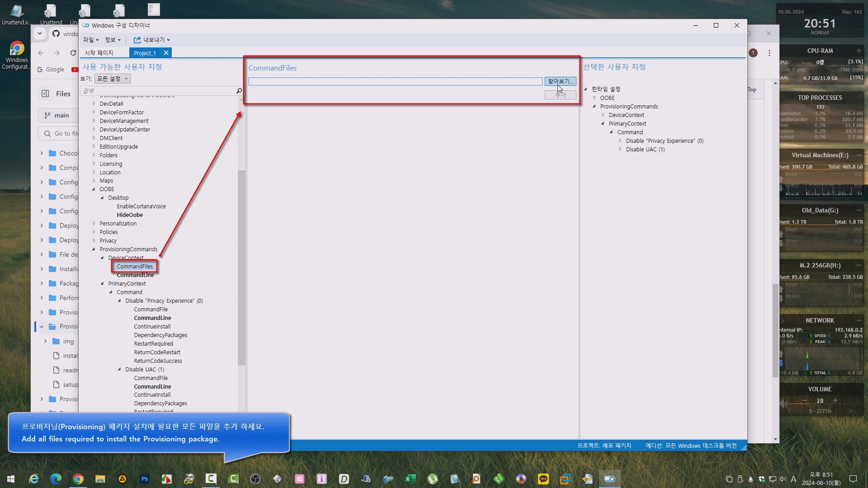Image resolution: width=868 pixels, height=488 pixels.
Task: Expand the Policies tree node
Action: click(x=94, y=232)
